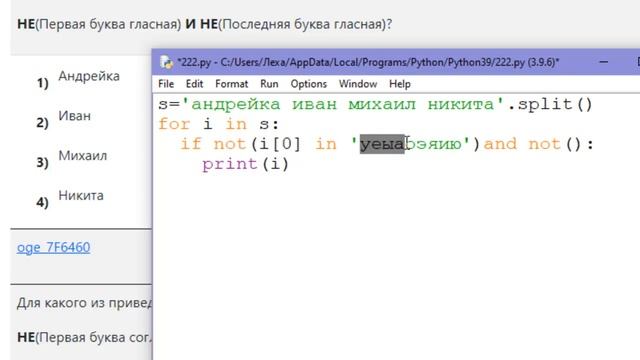Select answer option Михаил
The width and height of the screenshot is (640, 360).
click(83, 156)
